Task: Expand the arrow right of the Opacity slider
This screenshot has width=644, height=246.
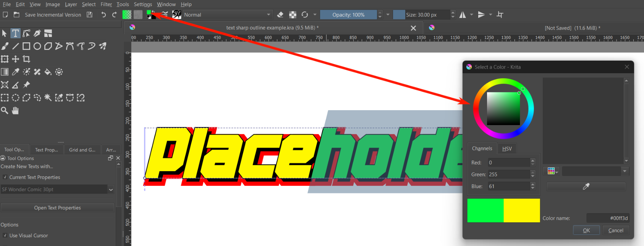Action: pyautogui.click(x=388, y=14)
